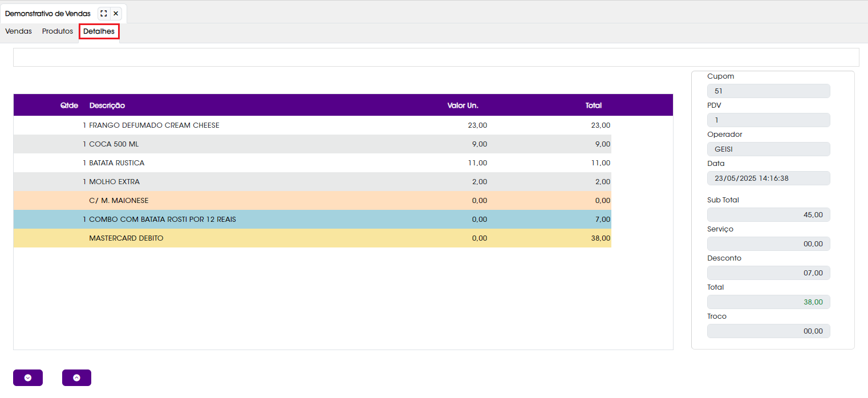The image size is (868, 398).
Task: Click the purple up-chevron button
Action: (76, 377)
